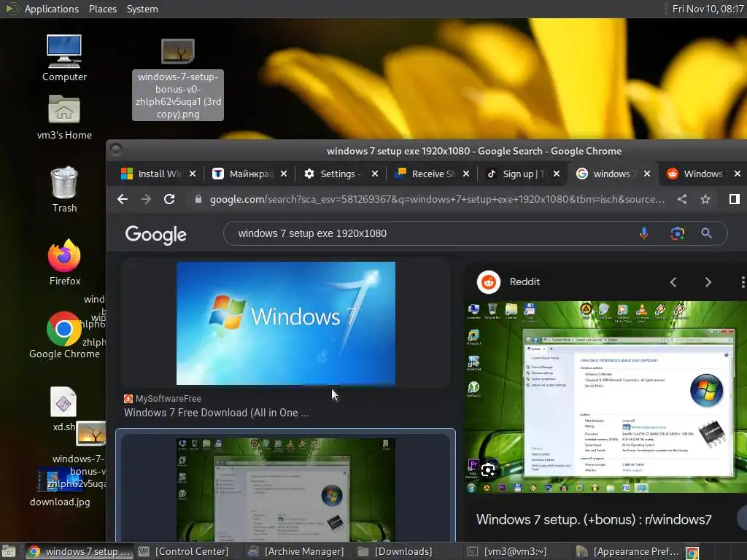Image resolution: width=747 pixels, height=560 pixels.
Task: Search inside Reddit preview image with Lens
Action: (x=488, y=470)
